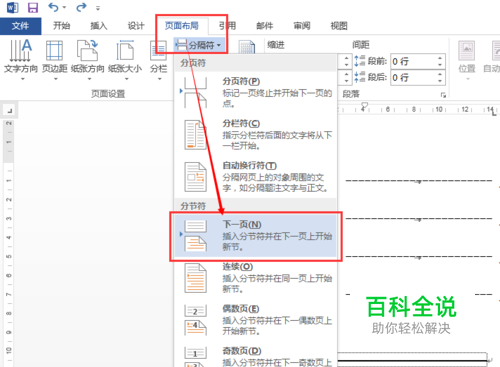Undo the last action

tap(53, 7)
